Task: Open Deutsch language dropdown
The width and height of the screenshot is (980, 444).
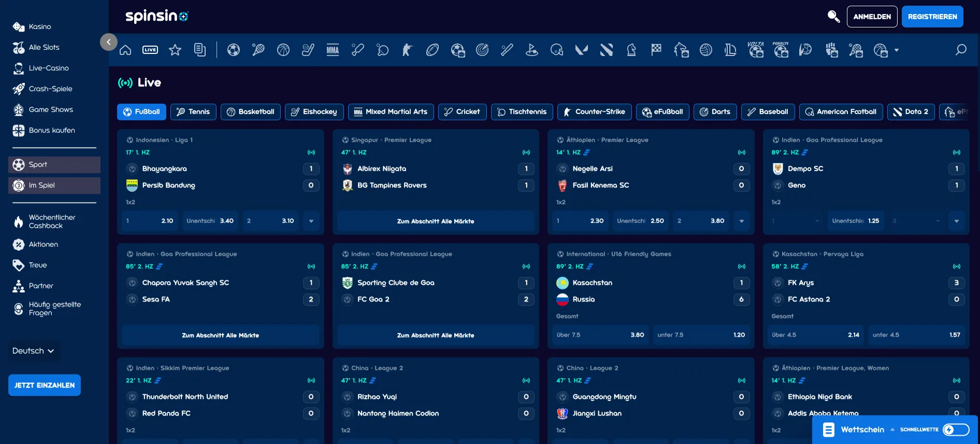Action: [x=33, y=351]
